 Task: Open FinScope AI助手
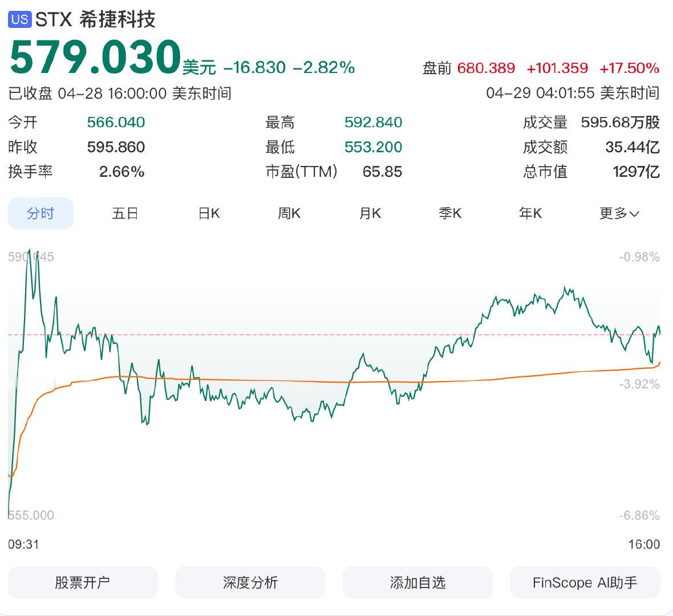(x=584, y=582)
